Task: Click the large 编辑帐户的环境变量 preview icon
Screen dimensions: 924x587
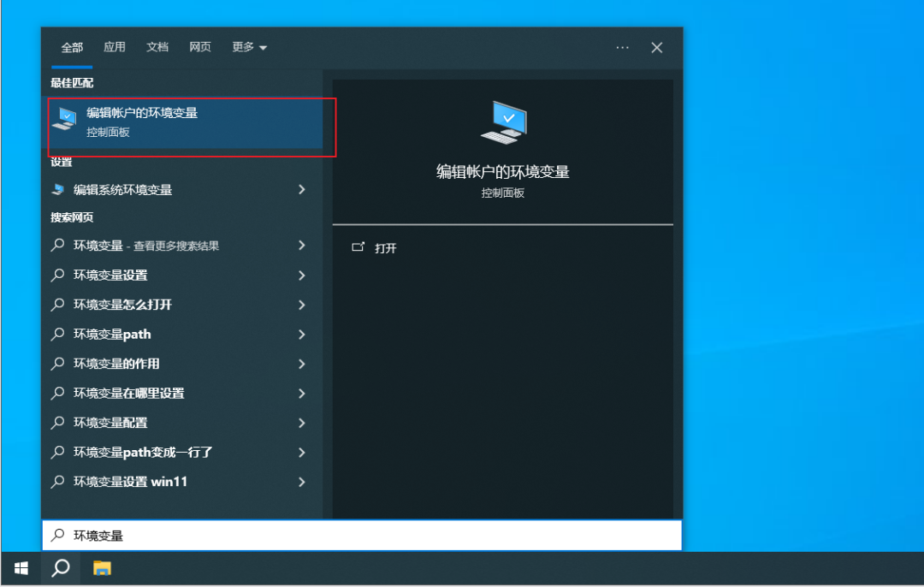Action: point(503,120)
